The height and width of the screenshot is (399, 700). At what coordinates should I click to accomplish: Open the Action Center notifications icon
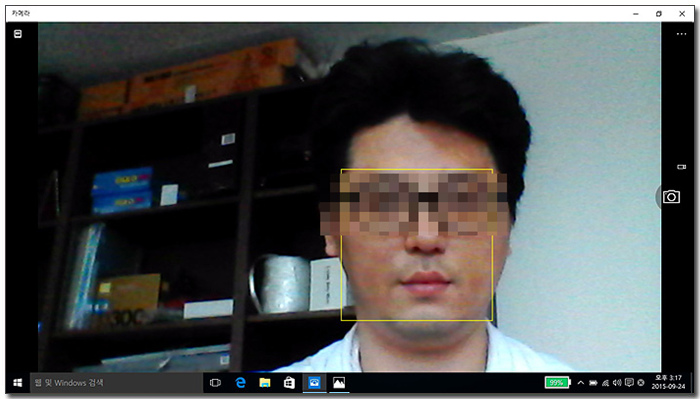(x=629, y=382)
